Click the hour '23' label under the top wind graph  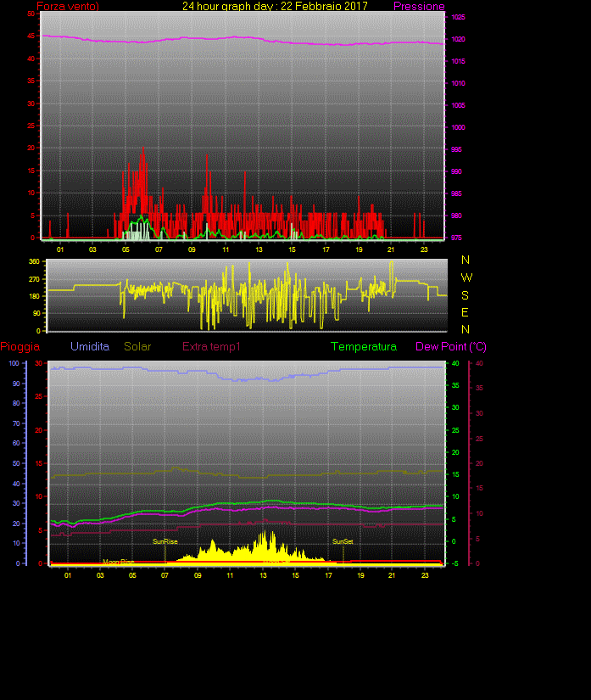coord(424,249)
